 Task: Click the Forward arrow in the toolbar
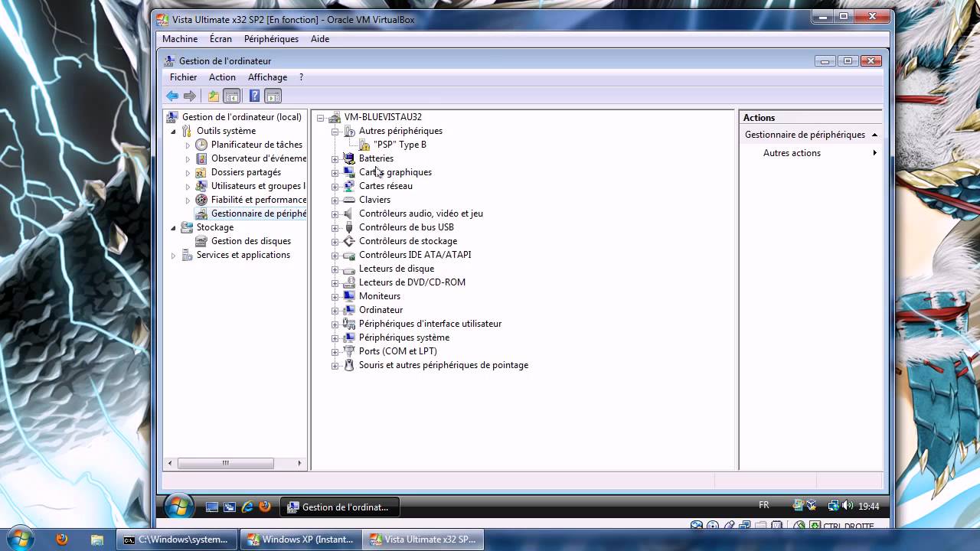pos(190,96)
